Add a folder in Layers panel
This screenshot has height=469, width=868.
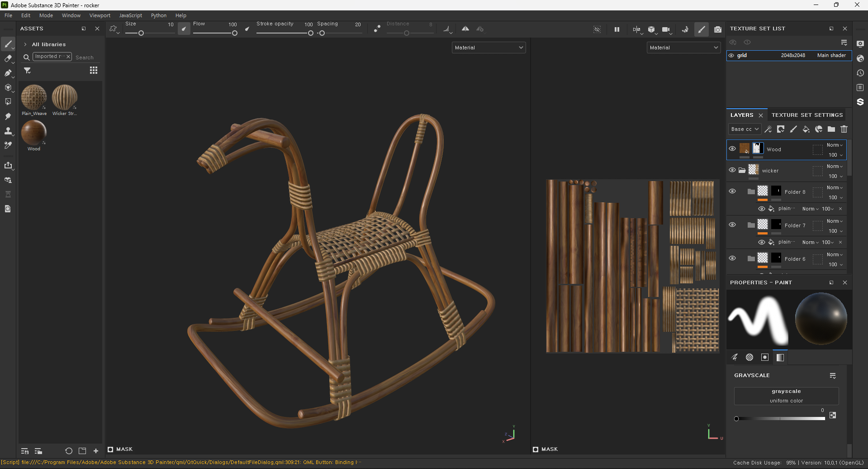831,129
